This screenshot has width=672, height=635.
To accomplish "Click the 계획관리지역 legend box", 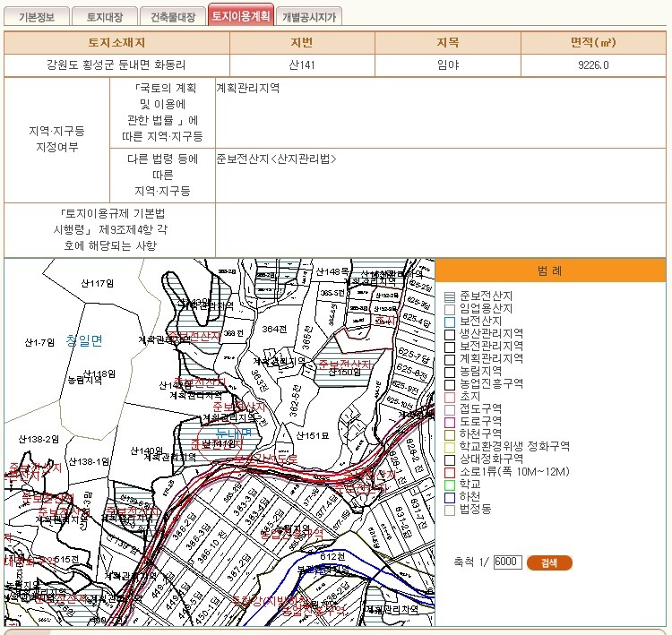I will pos(450,359).
